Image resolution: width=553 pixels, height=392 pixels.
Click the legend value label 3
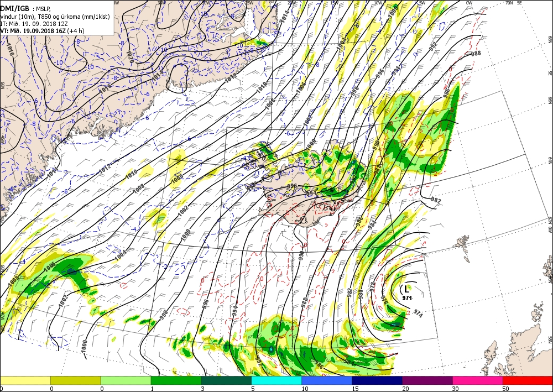click(x=202, y=389)
